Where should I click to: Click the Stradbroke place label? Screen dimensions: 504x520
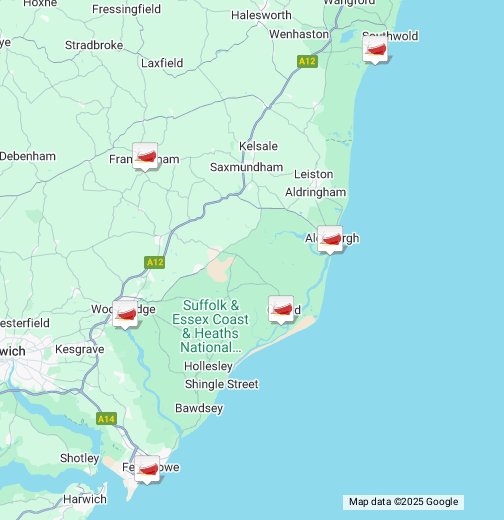pos(94,45)
